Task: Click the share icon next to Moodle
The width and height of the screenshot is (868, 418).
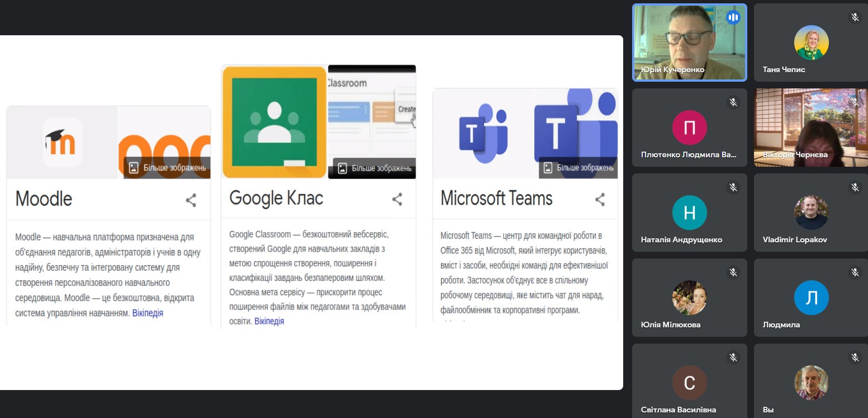Action: [x=191, y=200]
